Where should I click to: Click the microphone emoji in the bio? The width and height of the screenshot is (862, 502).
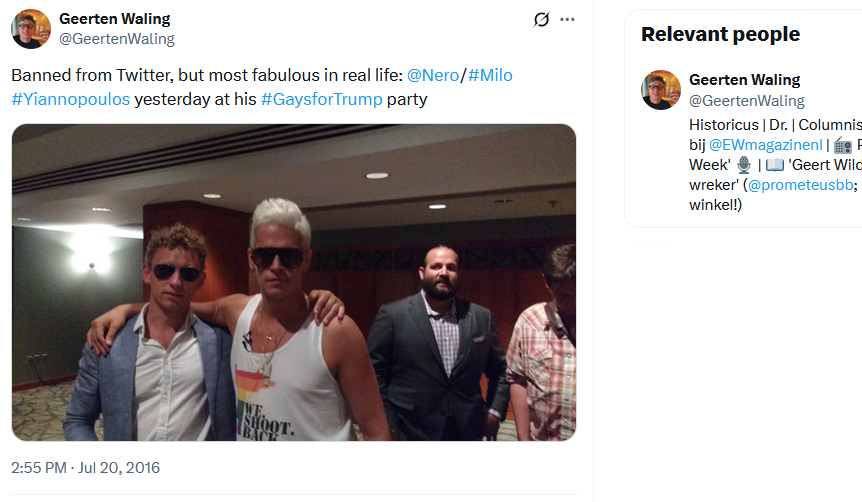743,165
